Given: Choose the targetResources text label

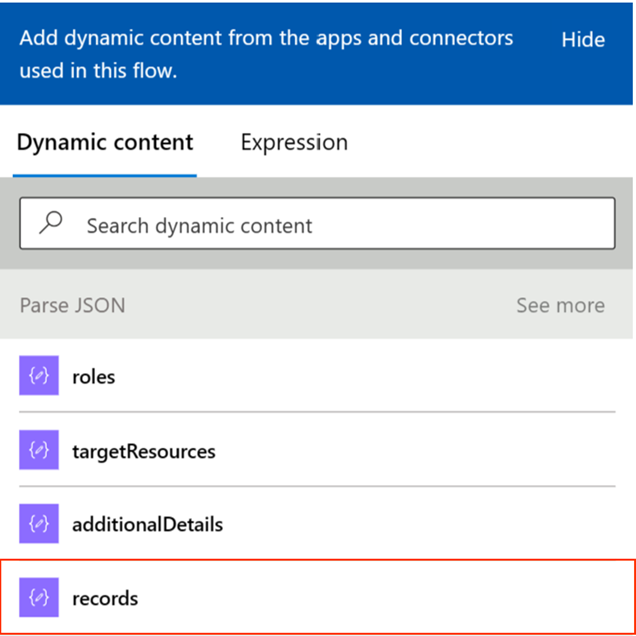Looking at the screenshot, I should (144, 451).
